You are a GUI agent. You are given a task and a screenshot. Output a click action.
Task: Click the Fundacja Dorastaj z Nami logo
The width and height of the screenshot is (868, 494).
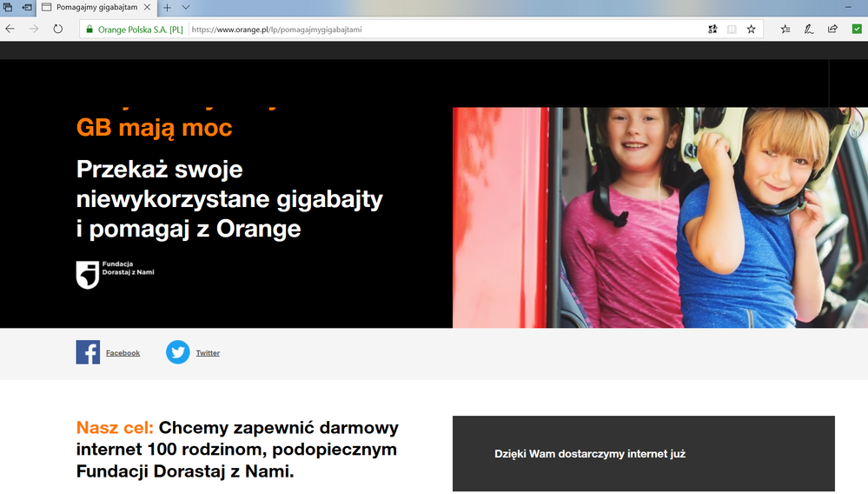(x=116, y=275)
